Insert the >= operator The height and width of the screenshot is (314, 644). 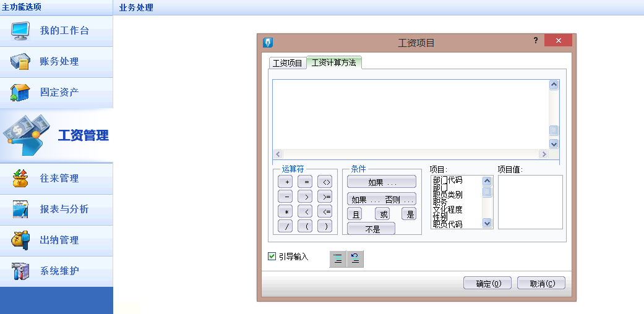pos(325,197)
